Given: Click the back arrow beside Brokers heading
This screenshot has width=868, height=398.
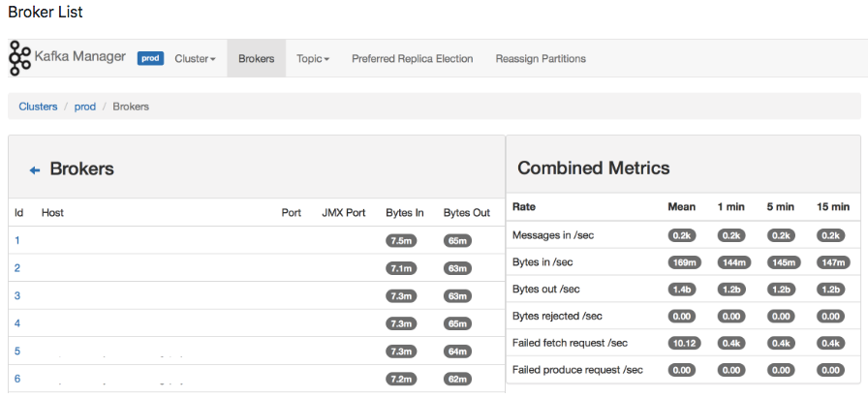Looking at the screenshot, I should pyautogui.click(x=35, y=169).
